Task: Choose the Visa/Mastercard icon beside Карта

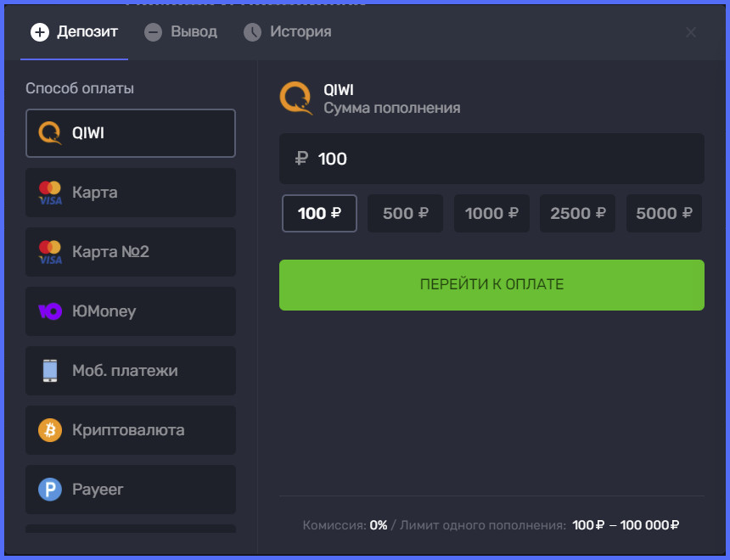Action: click(50, 193)
